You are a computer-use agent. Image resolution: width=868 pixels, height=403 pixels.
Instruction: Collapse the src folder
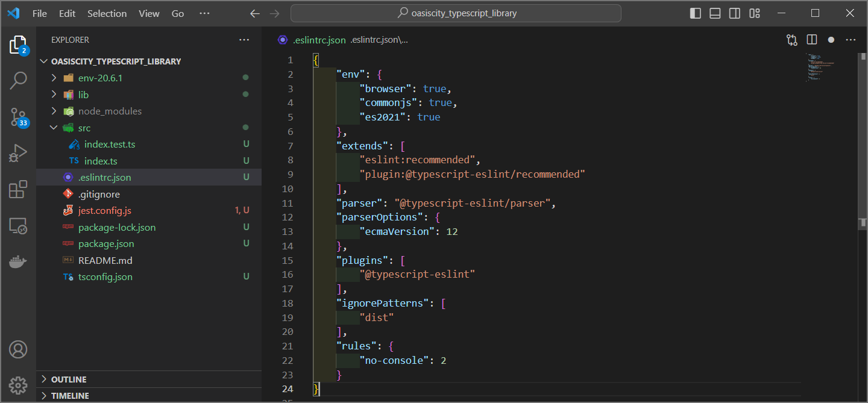(x=54, y=128)
